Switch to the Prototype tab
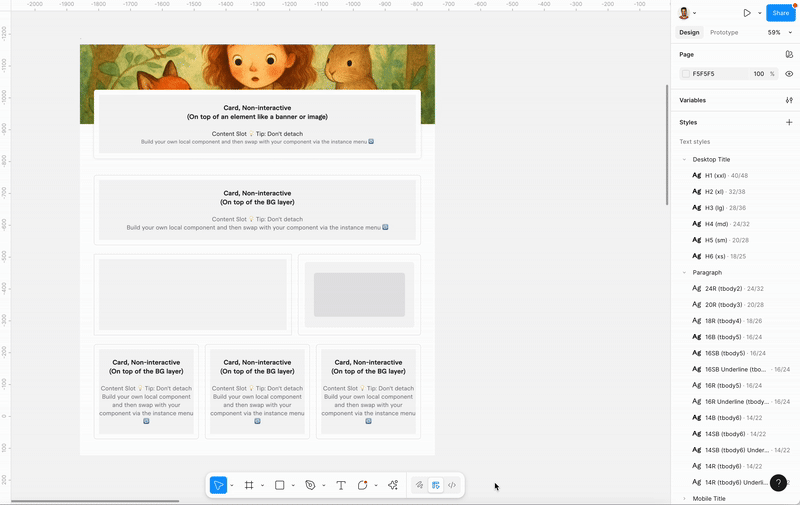 click(724, 32)
